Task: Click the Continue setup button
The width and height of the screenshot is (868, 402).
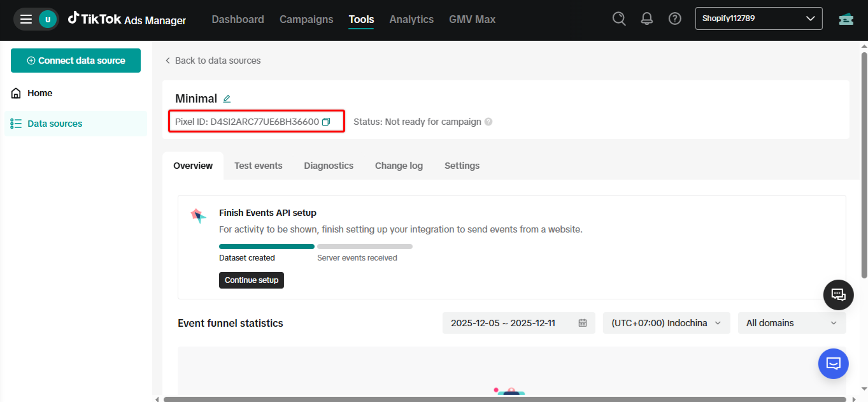Action: click(252, 280)
